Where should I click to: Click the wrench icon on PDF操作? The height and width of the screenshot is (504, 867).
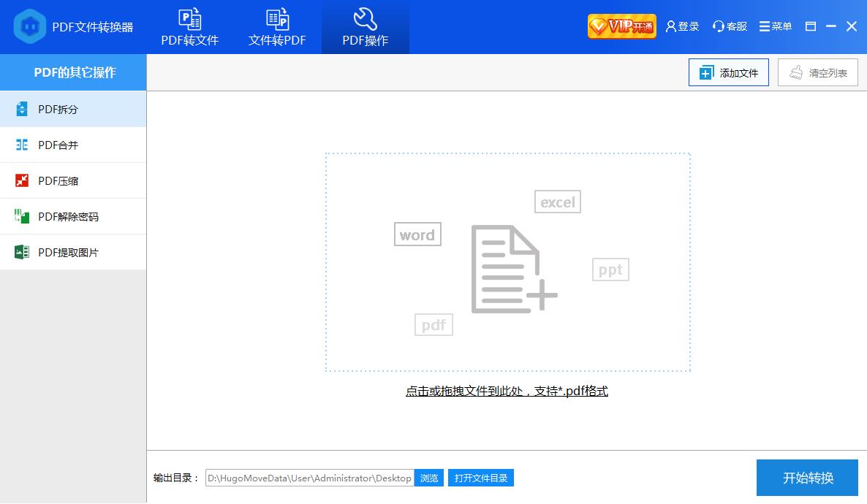pyautogui.click(x=365, y=19)
